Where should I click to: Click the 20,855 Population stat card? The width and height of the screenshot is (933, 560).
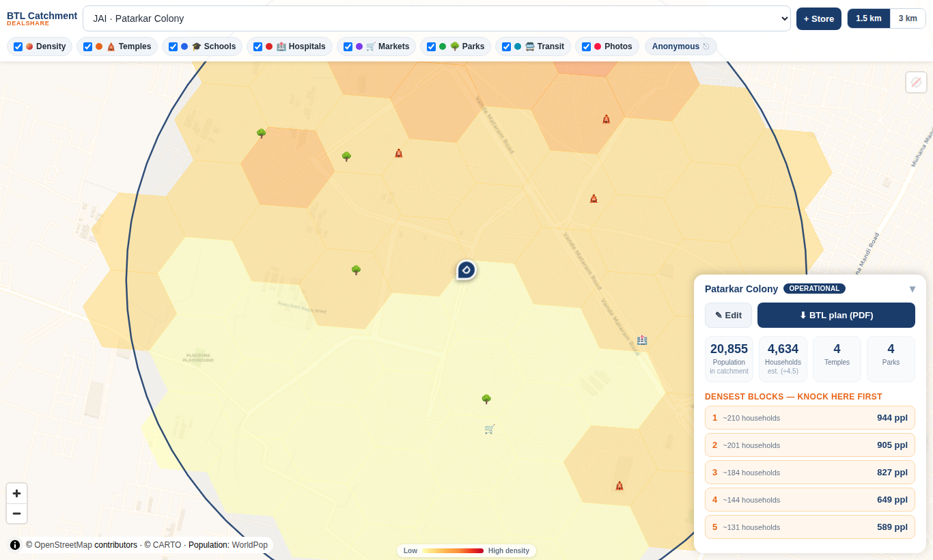pos(729,359)
